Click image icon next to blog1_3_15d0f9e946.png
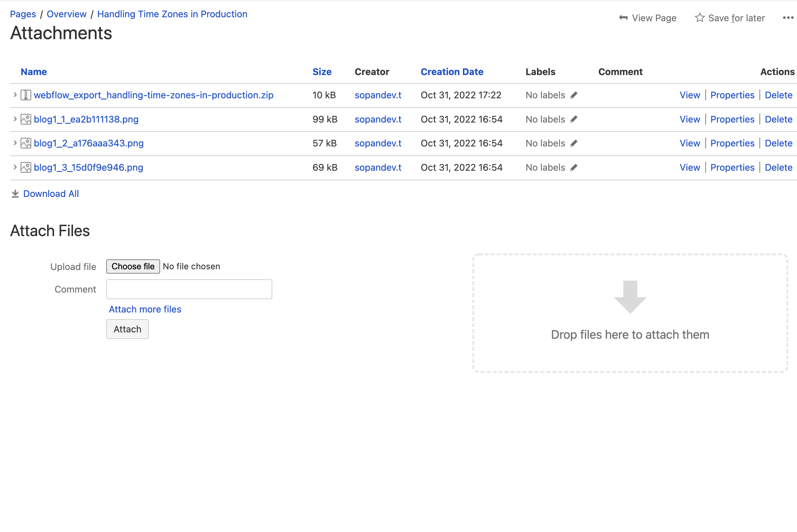The width and height of the screenshot is (797, 532). 26,168
